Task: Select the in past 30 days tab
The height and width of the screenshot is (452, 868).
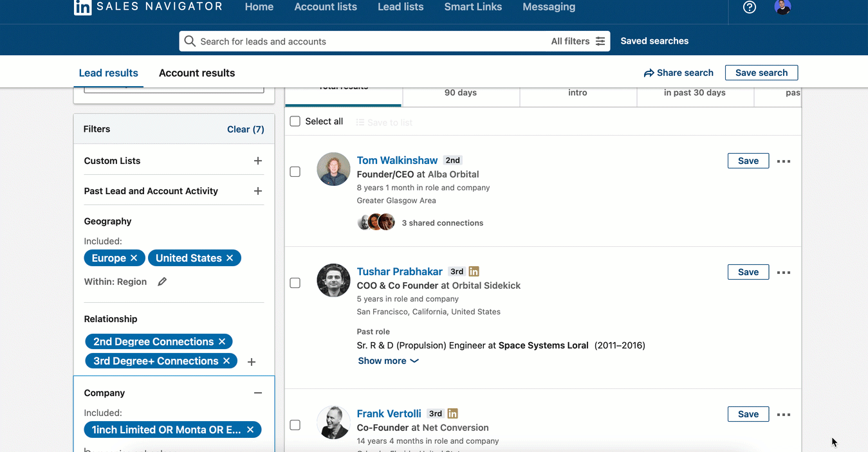Action: [x=695, y=96]
